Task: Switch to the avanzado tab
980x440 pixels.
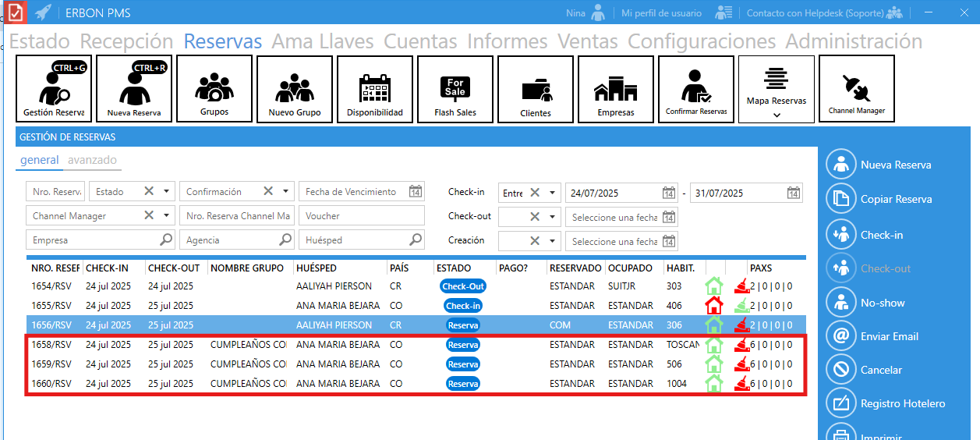Action: pos(92,160)
